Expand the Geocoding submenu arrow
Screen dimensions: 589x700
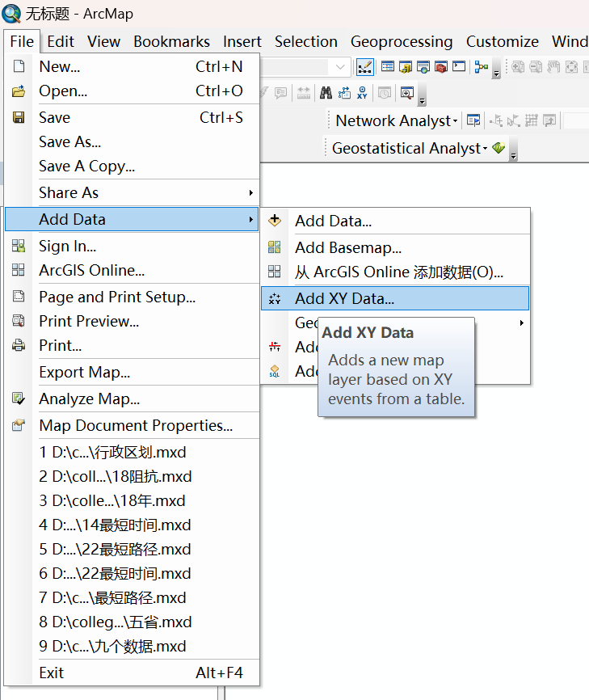point(522,323)
